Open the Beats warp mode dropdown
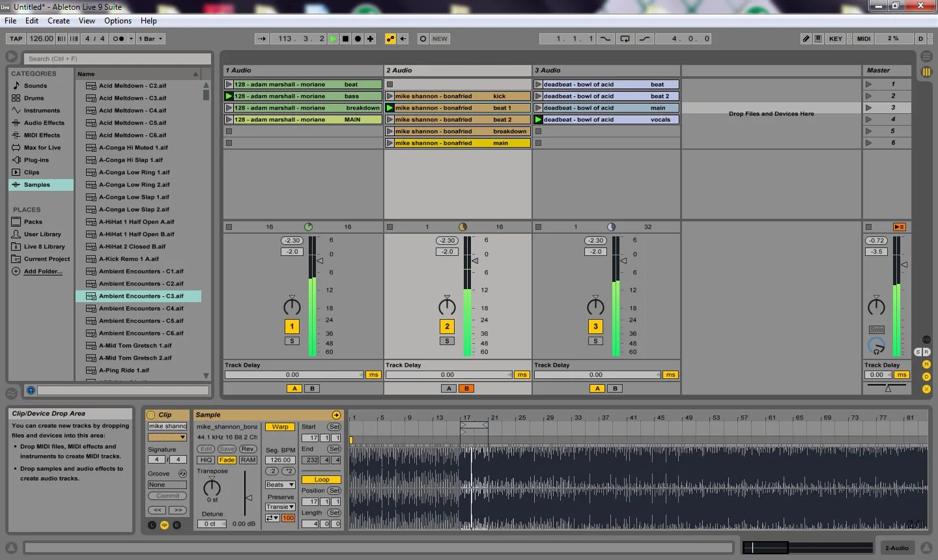This screenshot has height=560, width=938. coord(280,485)
